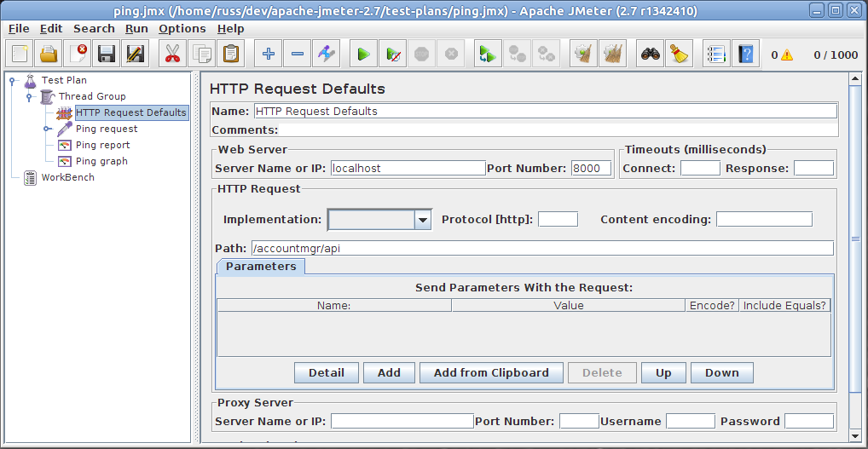Click the Up button

(663, 372)
